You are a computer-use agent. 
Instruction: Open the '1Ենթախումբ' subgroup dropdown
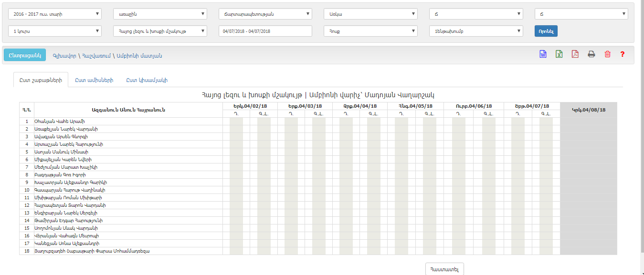[x=476, y=31]
